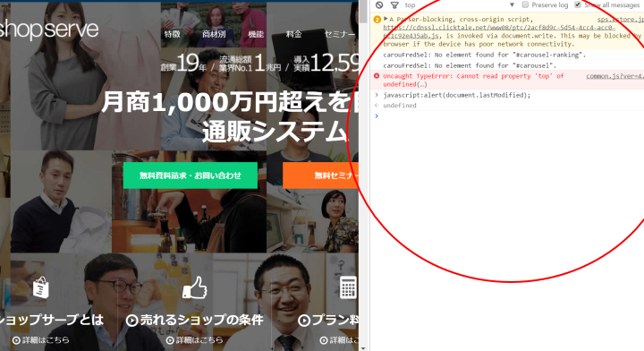This screenshot has height=351, width=644.
Task: Click the page scrollbar down arrow
Action: point(363,347)
